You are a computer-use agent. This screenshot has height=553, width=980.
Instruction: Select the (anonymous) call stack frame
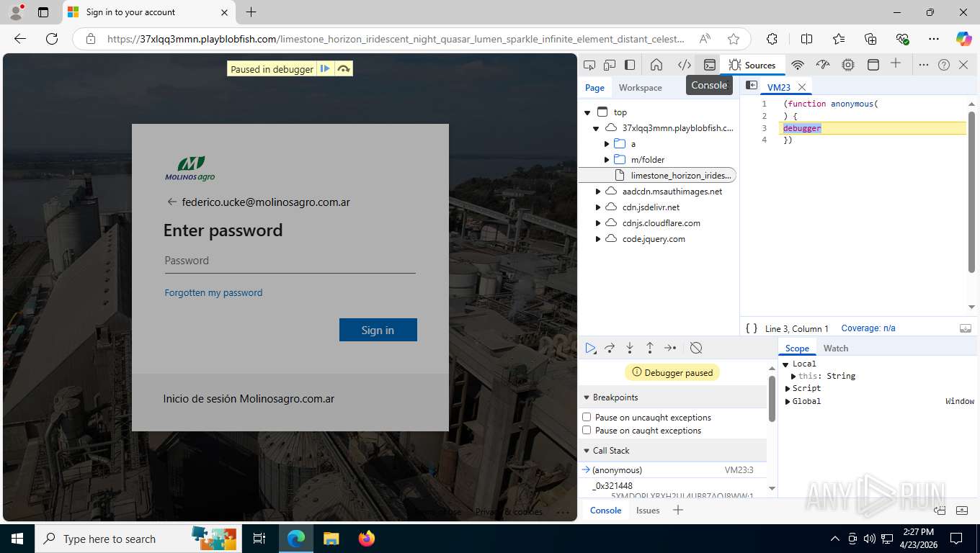(673, 469)
